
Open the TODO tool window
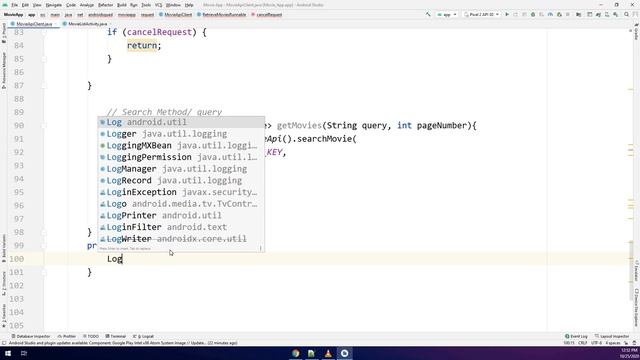[x=91, y=336]
